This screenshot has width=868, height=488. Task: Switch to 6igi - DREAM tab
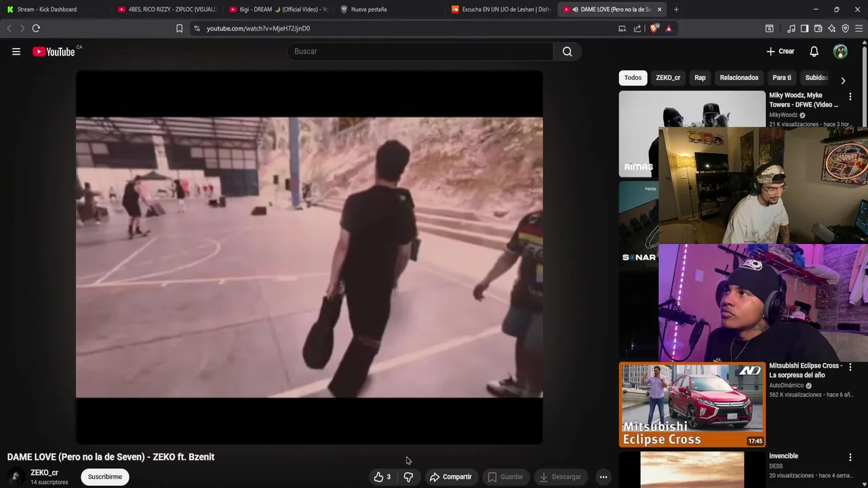tap(278, 9)
